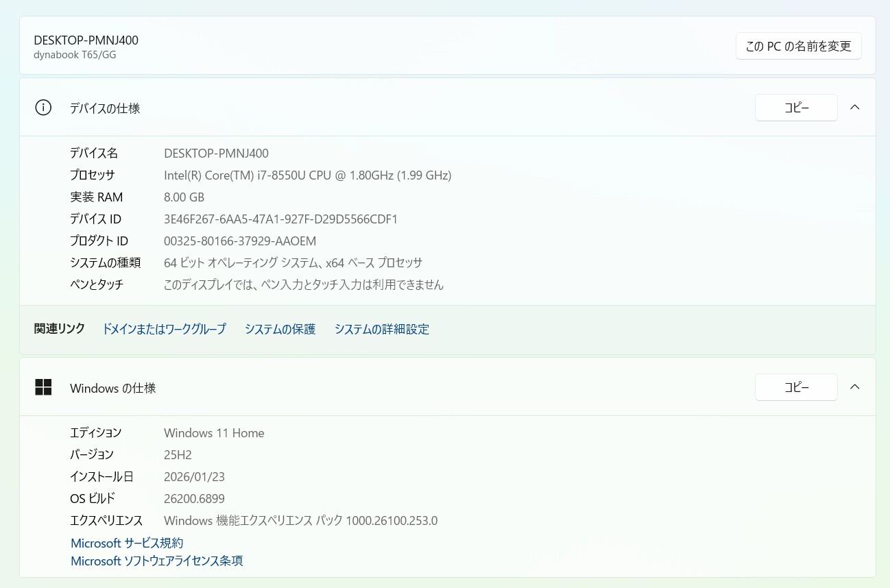
Task: Collapse the デバイスの仕様 section chevron
Action: click(x=855, y=108)
